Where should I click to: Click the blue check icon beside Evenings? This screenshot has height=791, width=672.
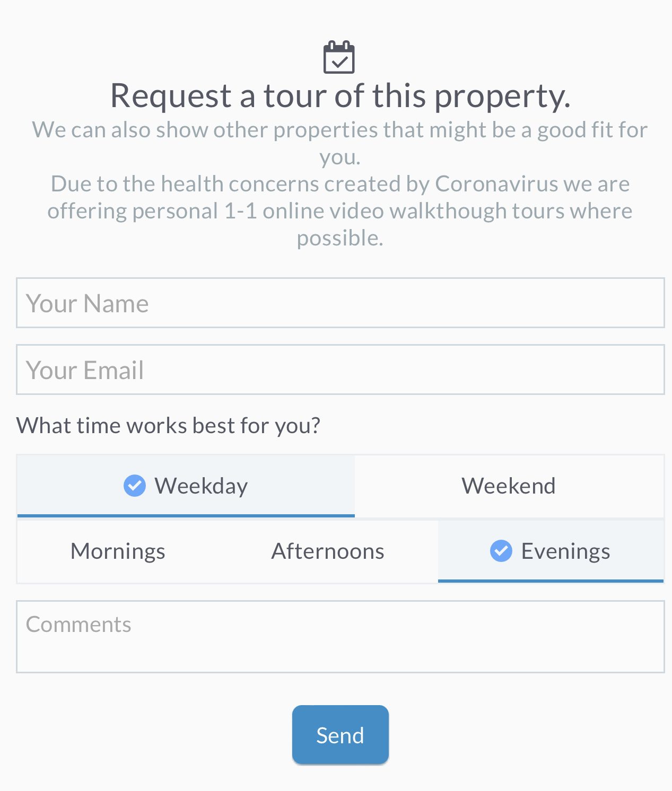[501, 551]
